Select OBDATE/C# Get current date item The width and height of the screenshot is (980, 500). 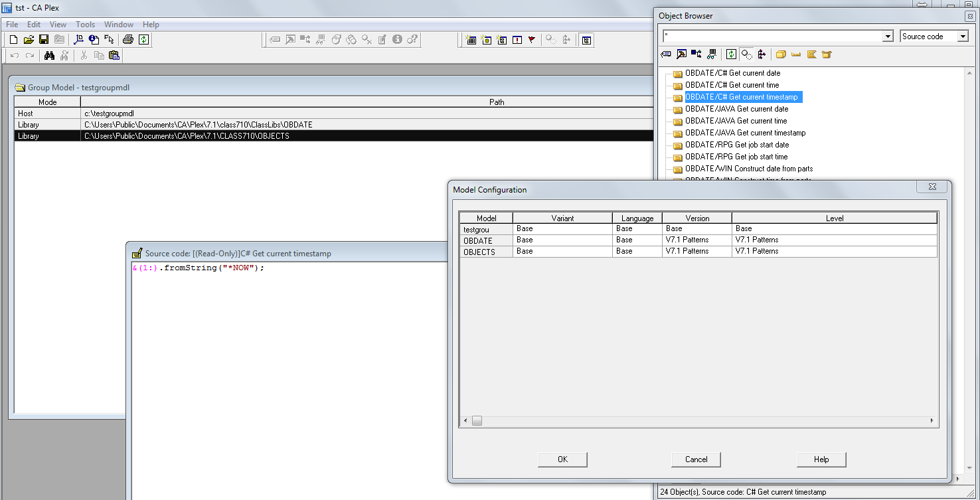733,73
